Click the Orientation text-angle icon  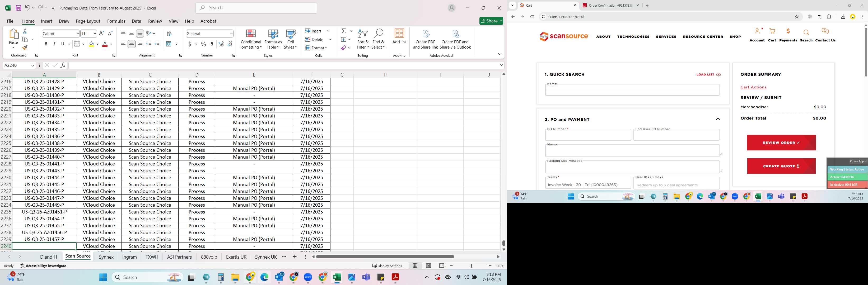click(149, 33)
